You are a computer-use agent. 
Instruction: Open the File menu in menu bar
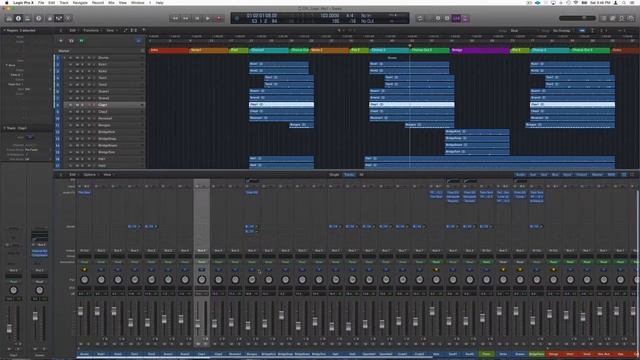coord(41,2)
